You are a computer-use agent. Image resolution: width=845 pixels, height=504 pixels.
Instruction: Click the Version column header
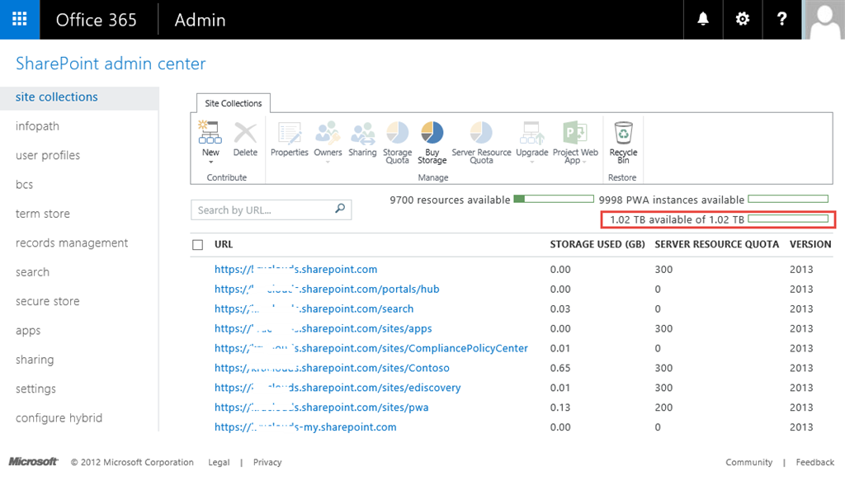point(810,244)
